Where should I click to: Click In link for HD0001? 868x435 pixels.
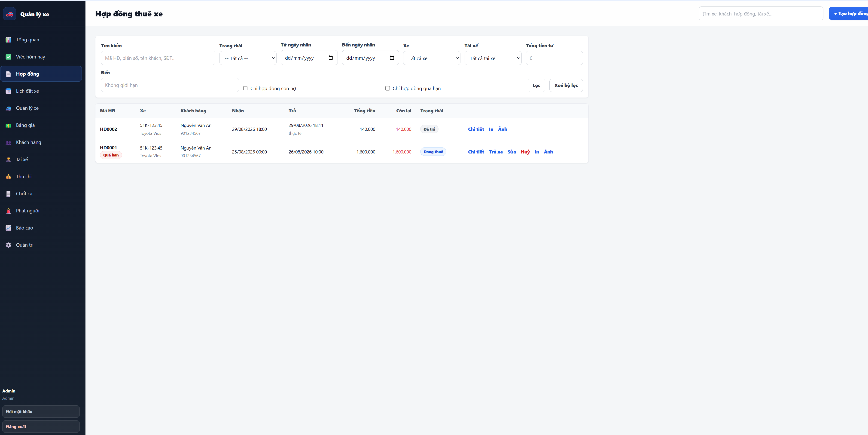coord(537,152)
